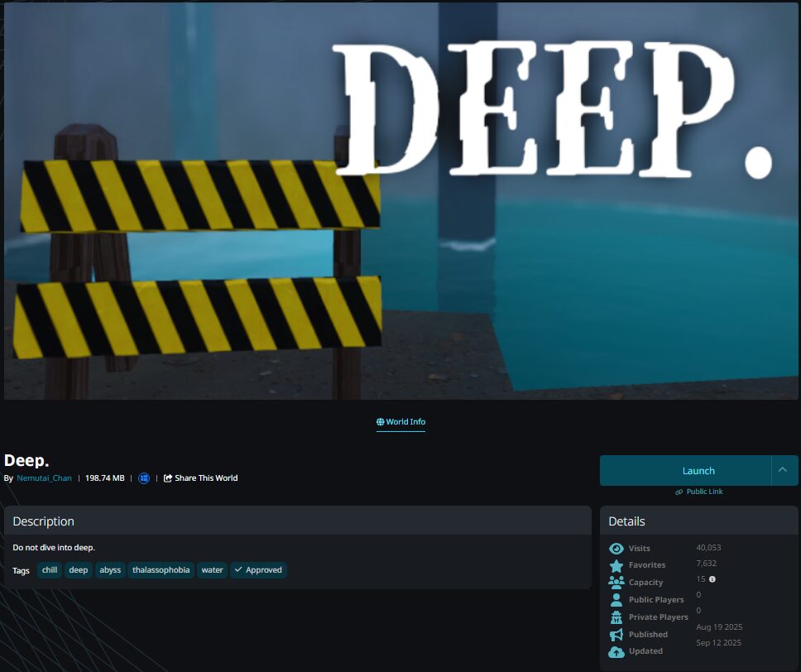Click the Approved tag badge
The image size is (801, 672).
pyautogui.click(x=257, y=570)
